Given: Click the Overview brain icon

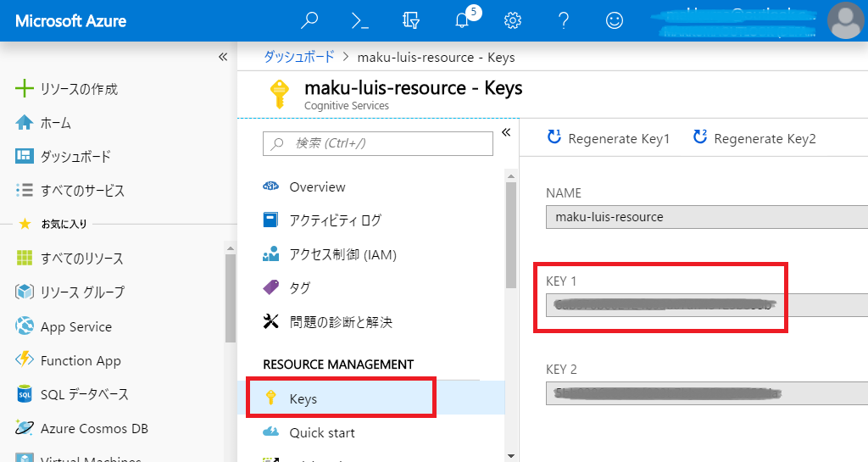Looking at the screenshot, I should click(x=270, y=186).
